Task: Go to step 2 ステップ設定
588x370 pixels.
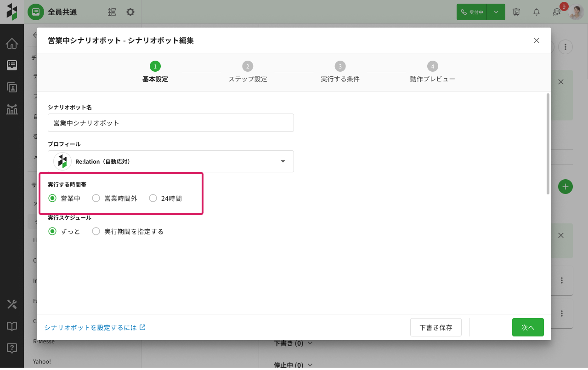Action: coord(248,72)
